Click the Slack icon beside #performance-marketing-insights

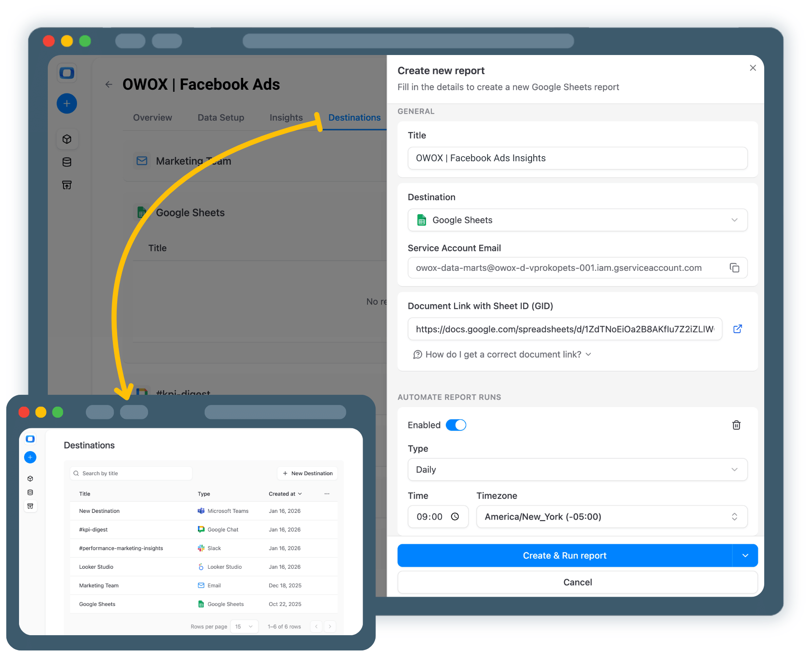201,548
